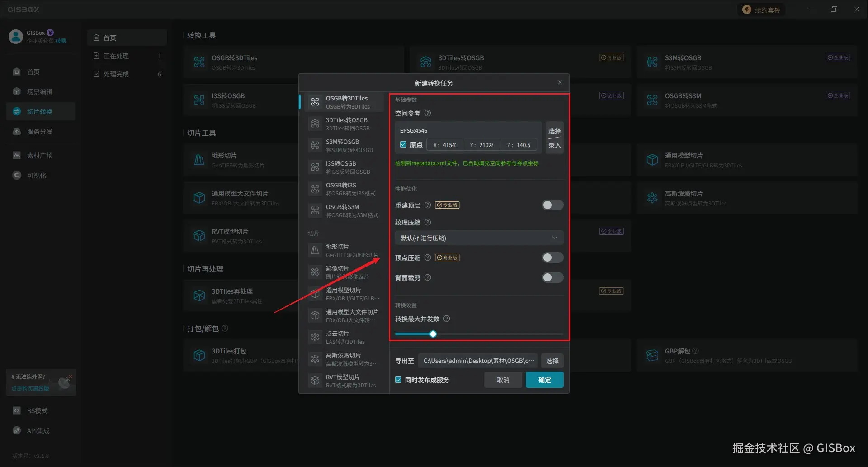Switch to the 正在处理 task list
868x467 pixels.
tap(127, 56)
